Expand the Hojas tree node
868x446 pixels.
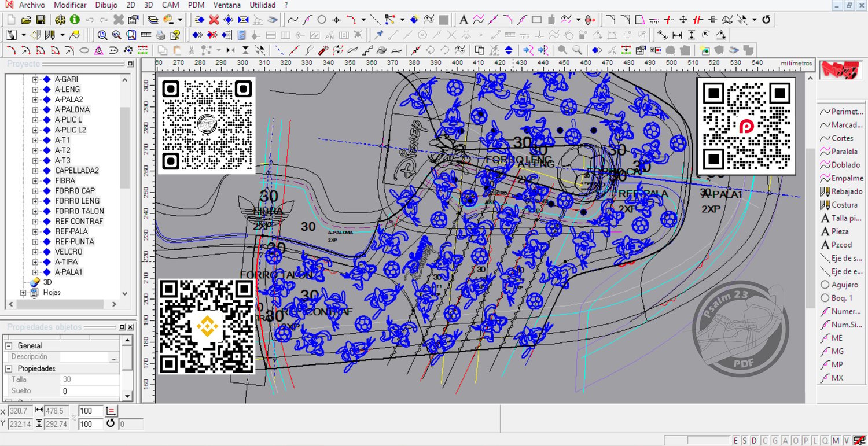pyautogui.click(x=23, y=293)
